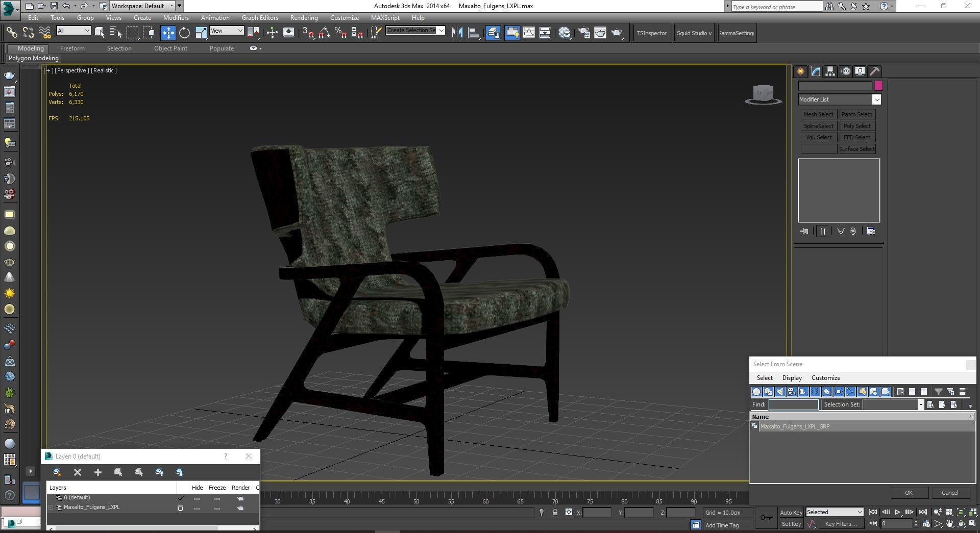Click the TSInspector toolbar button
The height and width of the screenshot is (533, 980).
651,33
